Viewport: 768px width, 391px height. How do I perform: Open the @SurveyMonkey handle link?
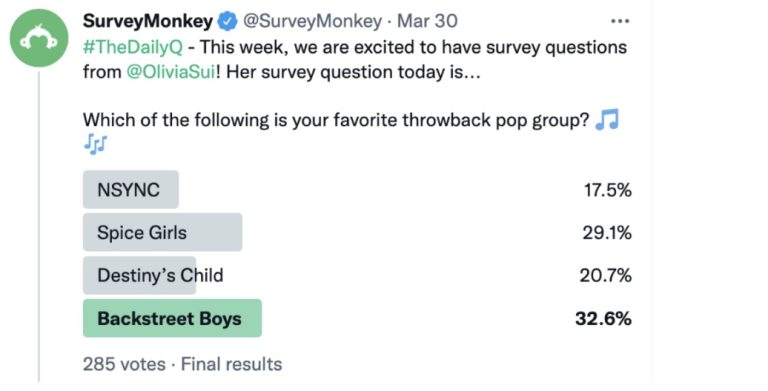(x=312, y=21)
